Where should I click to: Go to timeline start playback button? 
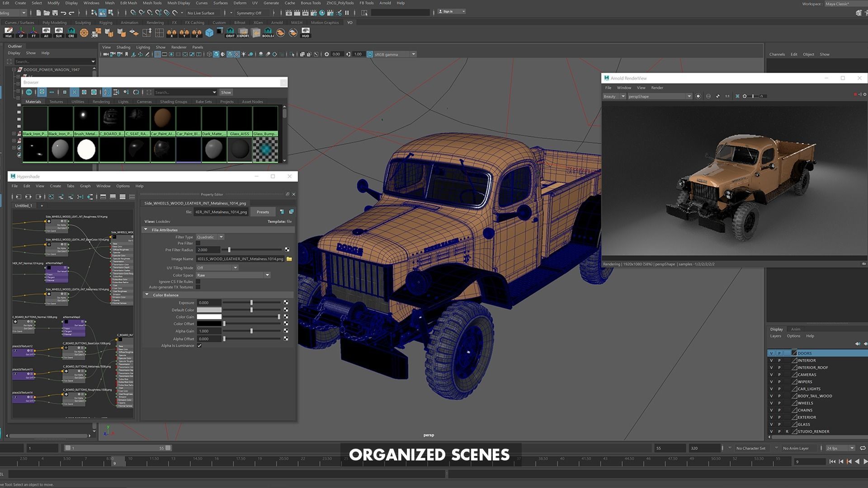coord(832,461)
